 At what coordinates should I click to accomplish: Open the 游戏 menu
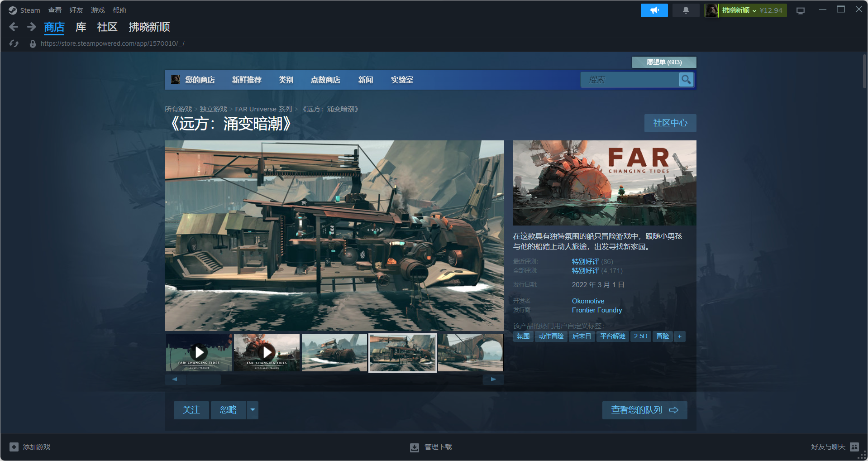click(98, 10)
